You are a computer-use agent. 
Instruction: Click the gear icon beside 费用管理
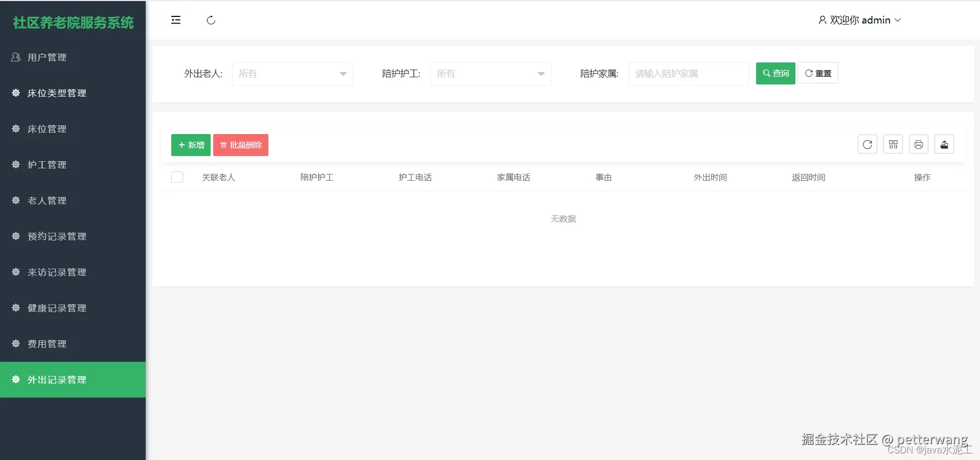tap(16, 343)
